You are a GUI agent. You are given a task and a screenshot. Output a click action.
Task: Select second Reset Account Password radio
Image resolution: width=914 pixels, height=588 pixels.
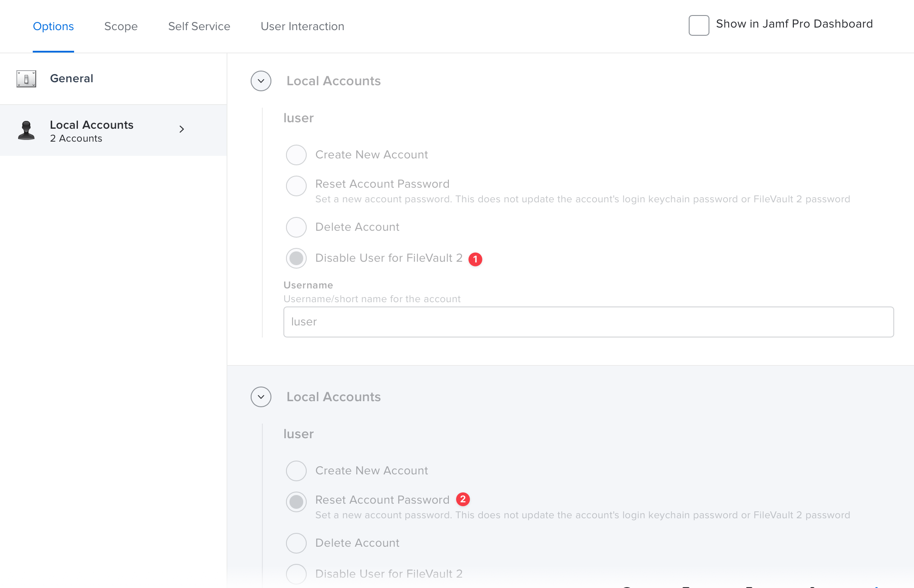296,502
